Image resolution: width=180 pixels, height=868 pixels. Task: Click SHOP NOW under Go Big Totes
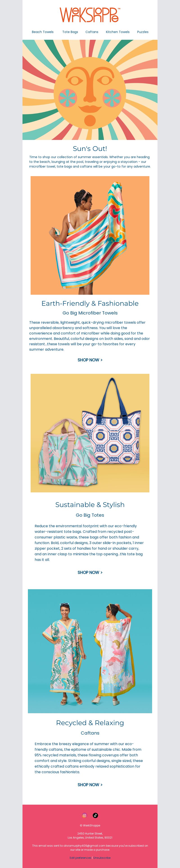pos(90,572)
